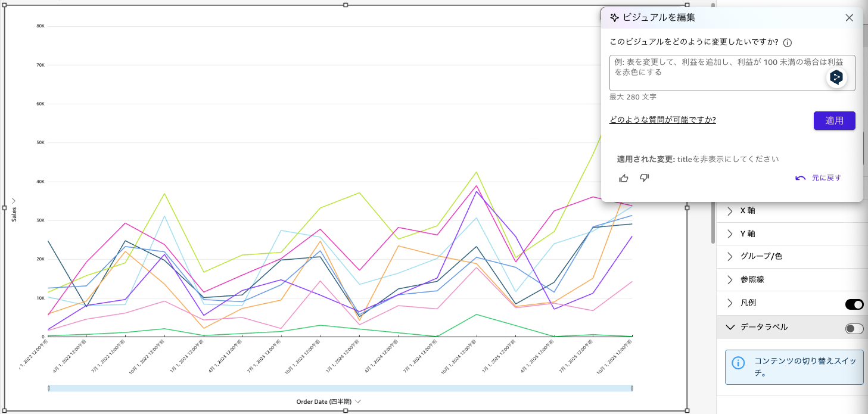Click the sparkle icon in dialog header
This screenshot has width=868, height=414.
(x=614, y=18)
